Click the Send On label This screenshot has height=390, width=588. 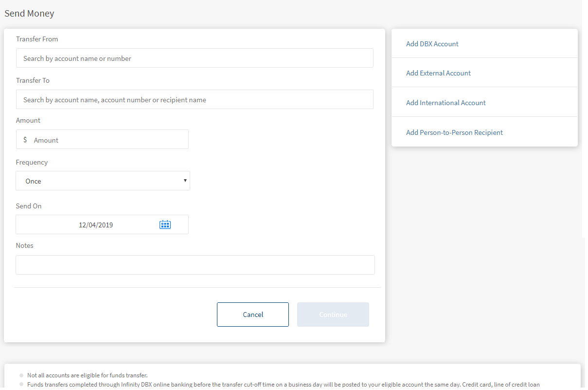pyautogui.click(x=29, y=206)
